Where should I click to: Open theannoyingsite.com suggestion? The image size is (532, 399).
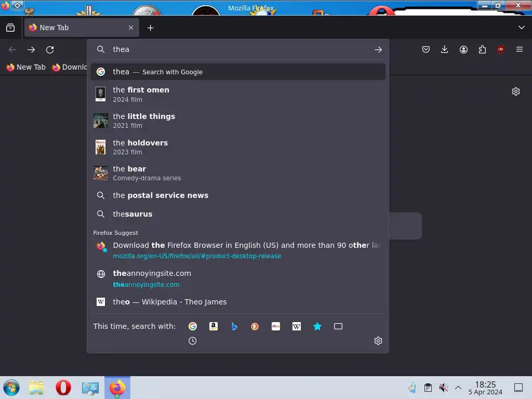(x=238, y=278)
